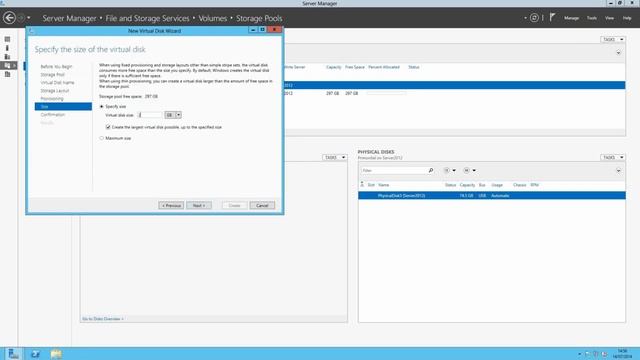This screenshot has height=360, width=640.
Task: Show hidden tray icons arrow in taskbar
Action: 580,354
